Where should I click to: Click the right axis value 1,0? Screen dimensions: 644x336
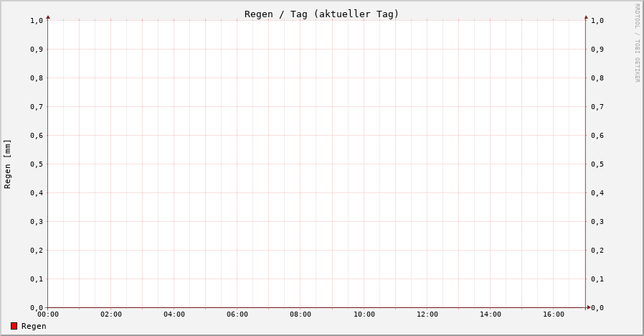click(x=597, y=21)
